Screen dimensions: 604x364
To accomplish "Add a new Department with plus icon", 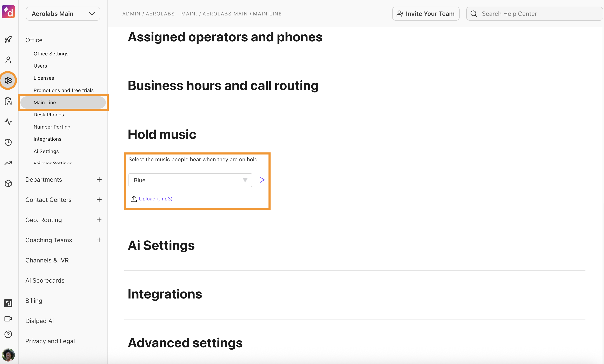I will [x=99, y=180].
